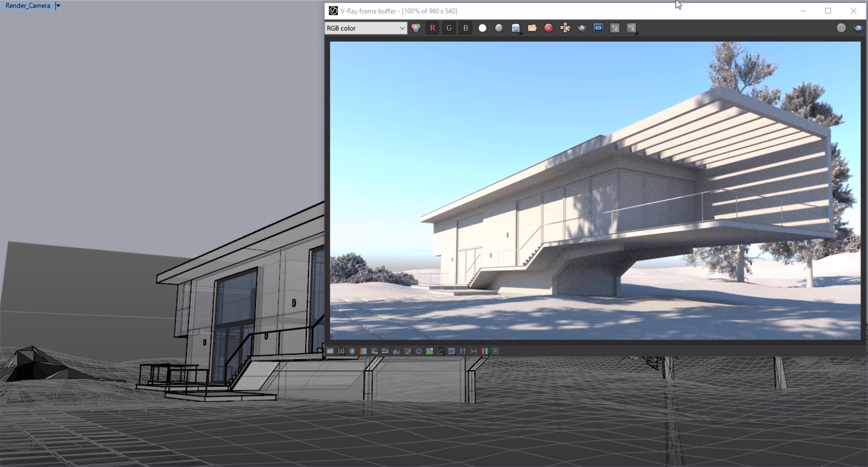
Task: Show the histogram in frame buffer
Action: (x=396, y=351)
